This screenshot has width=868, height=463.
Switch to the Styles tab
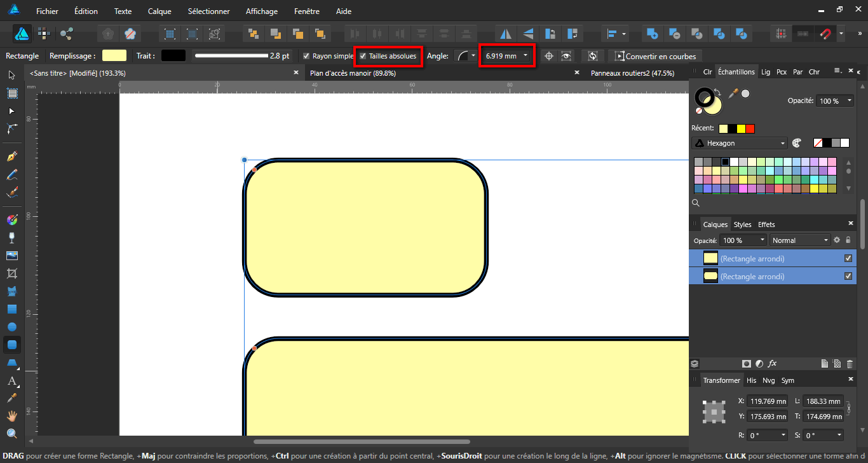coord(742,225)
